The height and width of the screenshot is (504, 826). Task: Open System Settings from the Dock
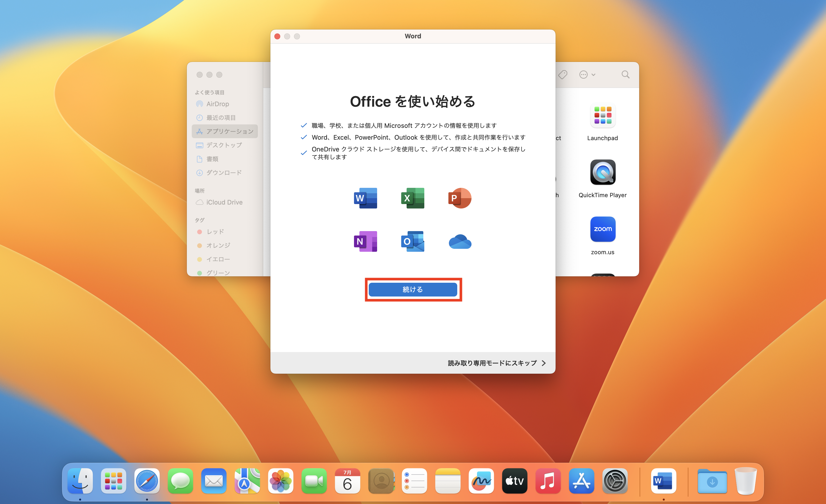[615, 481]
